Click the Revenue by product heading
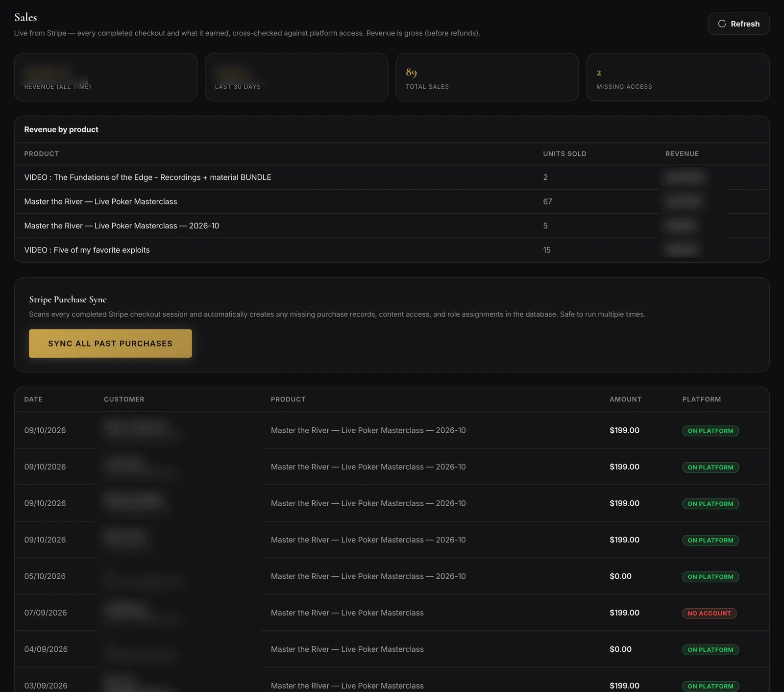Screen dimensions: 784x692 [61, 129]
